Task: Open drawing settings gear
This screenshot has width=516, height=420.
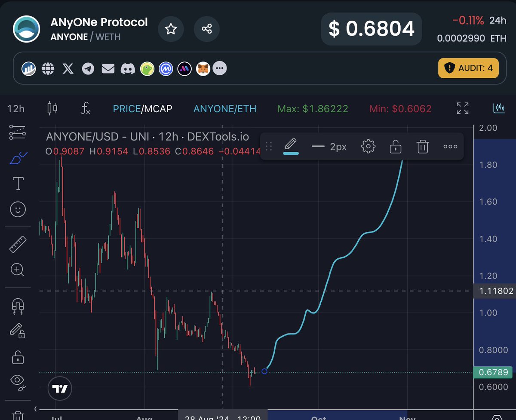Action: (368, 147)
